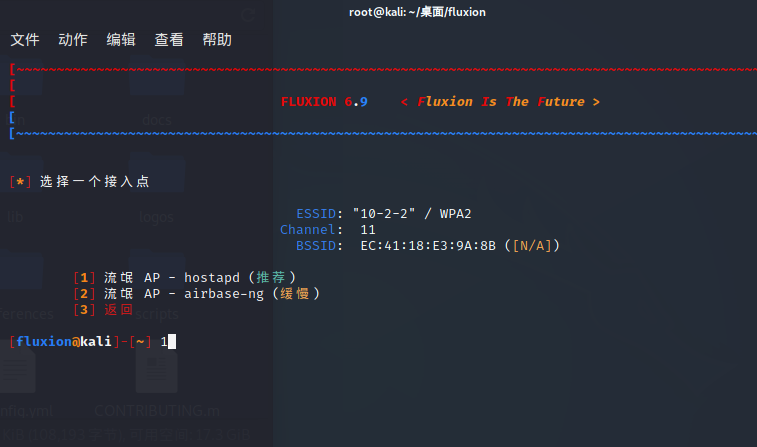The image size is (757, 447).
Task: Click the [N/A] vendor label
Action: click(532, 246)
